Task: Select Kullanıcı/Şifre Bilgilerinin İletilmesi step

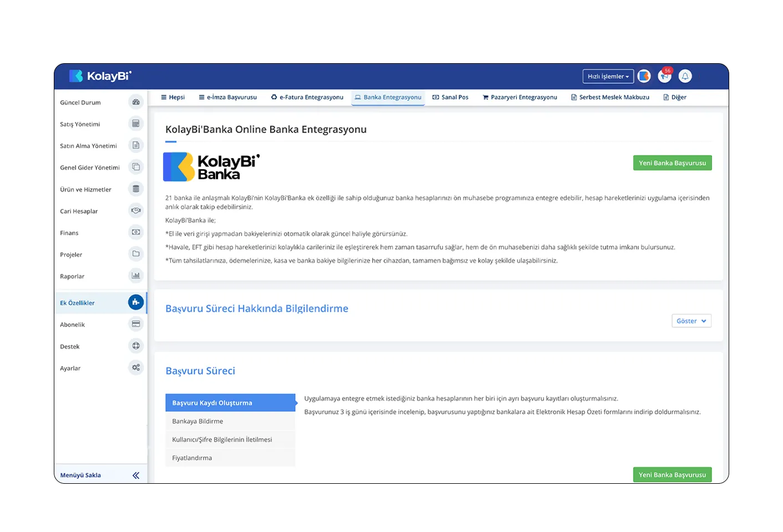Action: 230,439
